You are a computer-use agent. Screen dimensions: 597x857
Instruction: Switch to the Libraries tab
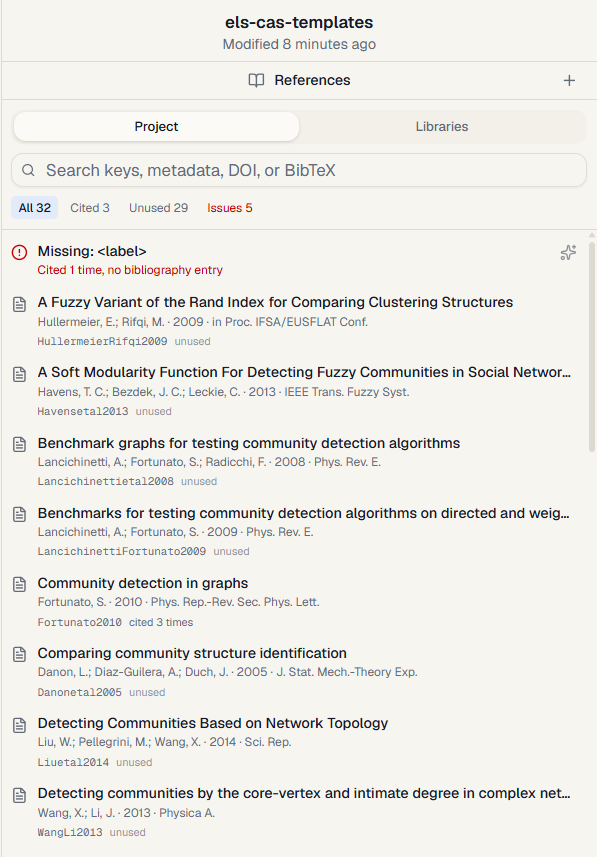[x=442, y=126]
